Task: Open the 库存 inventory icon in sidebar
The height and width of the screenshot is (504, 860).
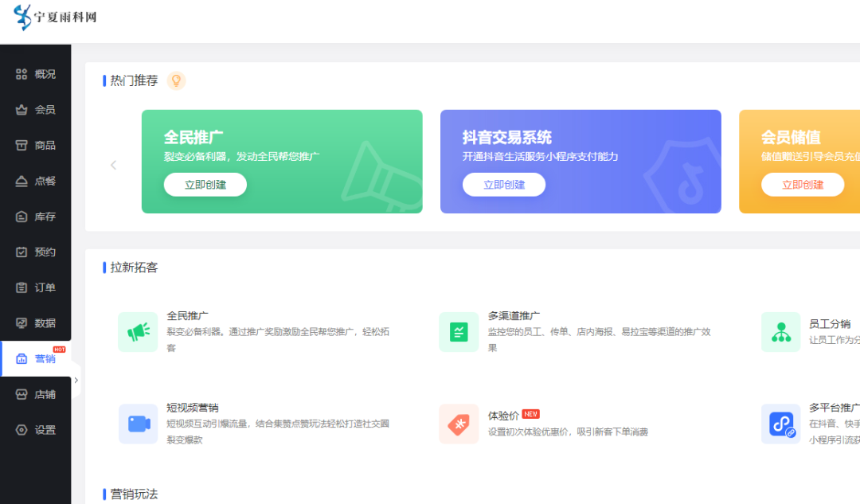Action: [x=21, y=217]
